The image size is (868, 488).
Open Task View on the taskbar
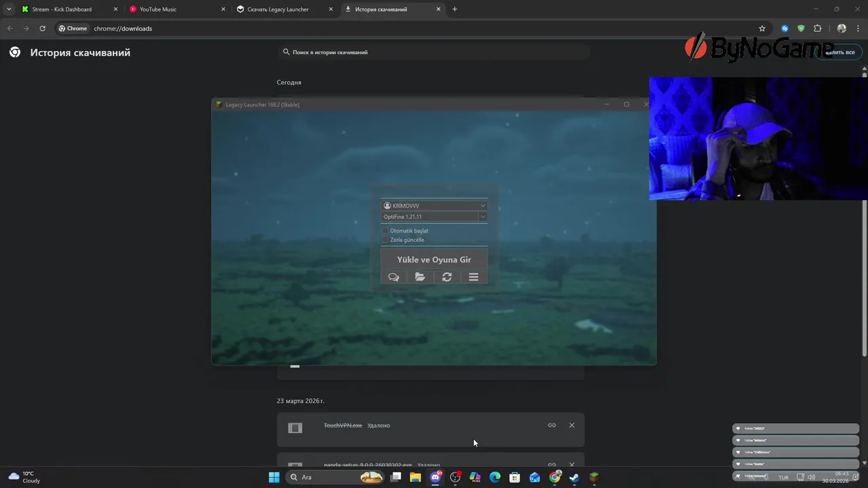click(x=396, y=477)
